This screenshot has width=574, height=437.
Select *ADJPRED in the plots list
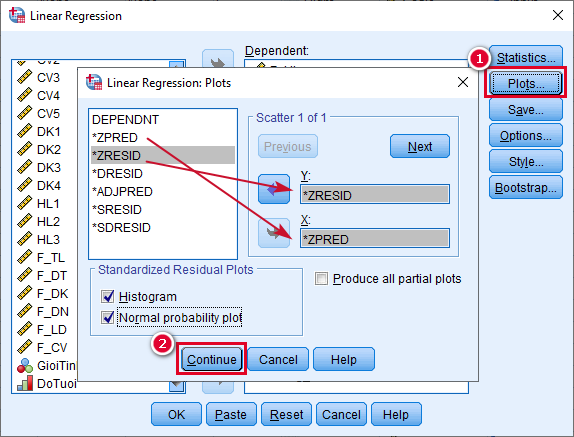click(163, 191)
